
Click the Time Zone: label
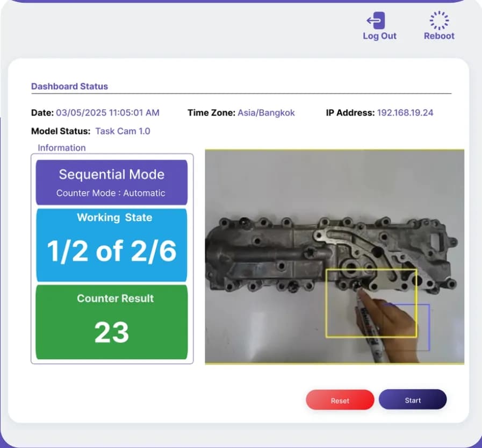[212, 112]
